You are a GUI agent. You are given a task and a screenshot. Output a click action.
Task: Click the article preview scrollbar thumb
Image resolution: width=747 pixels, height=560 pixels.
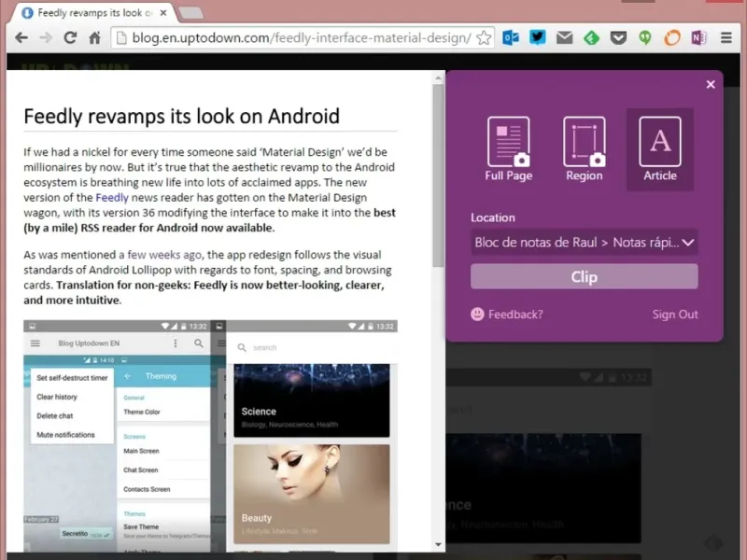tap(438, 175)
